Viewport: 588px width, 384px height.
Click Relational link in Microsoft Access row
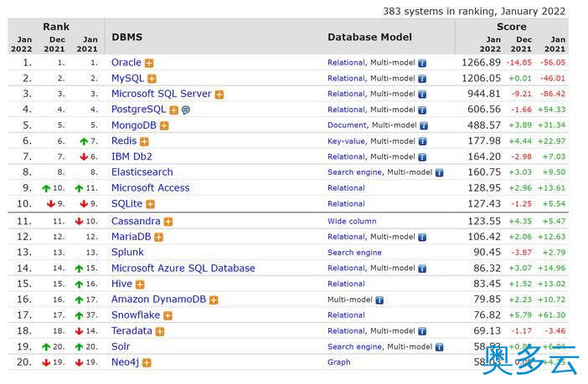pyautogui.click(x=346, y=188)
